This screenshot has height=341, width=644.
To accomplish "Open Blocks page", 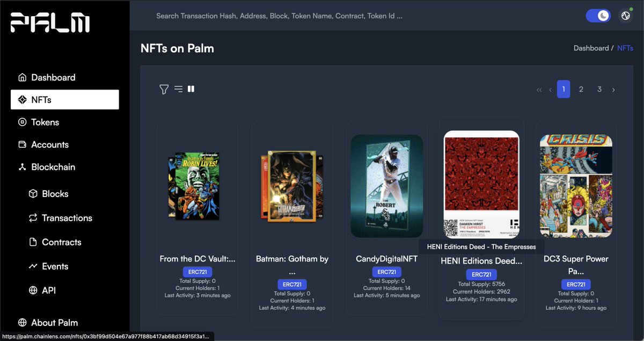I will pyautogui.click(x=55, y=194).
